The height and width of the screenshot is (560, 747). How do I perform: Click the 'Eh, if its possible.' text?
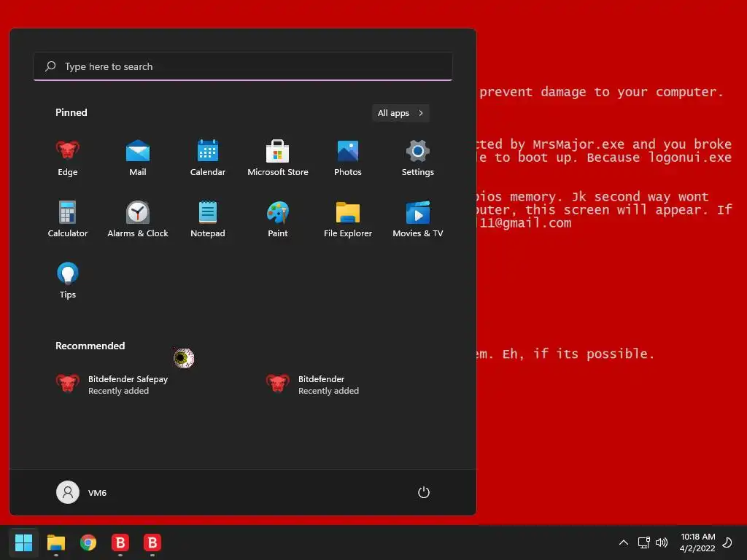coord(578,354)
